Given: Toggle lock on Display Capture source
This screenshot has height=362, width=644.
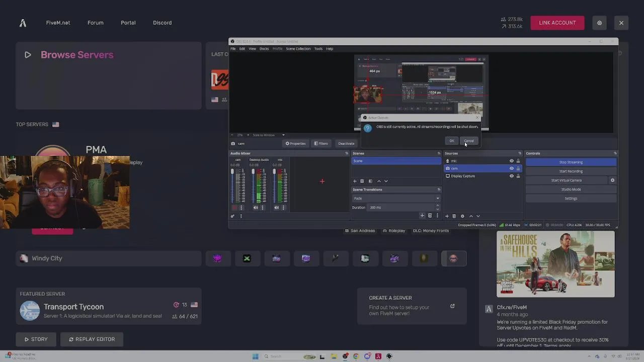Looking at the screenshot, I should [518, 176].
